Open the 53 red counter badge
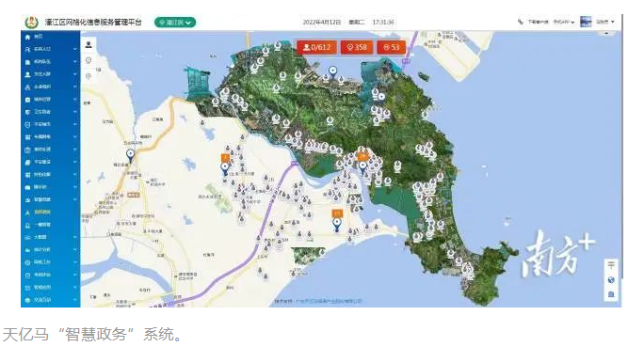Image resolution: width=644 pixels, height=363 pixels. (x=391, y=48)
